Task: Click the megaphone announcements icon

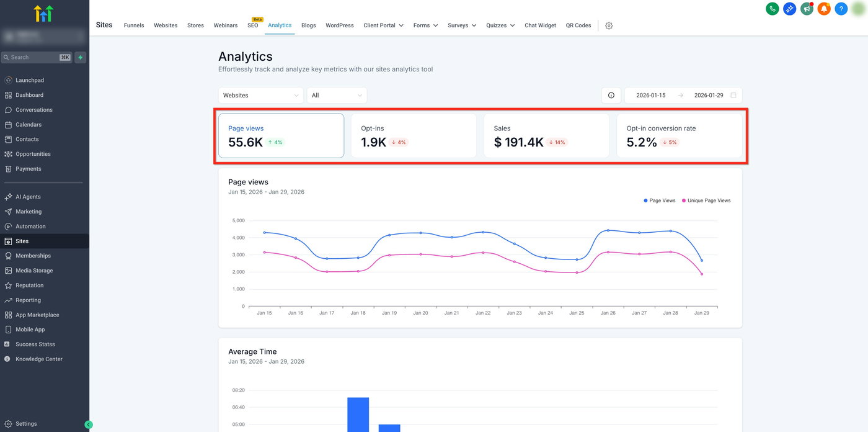Action: [807, 9]
